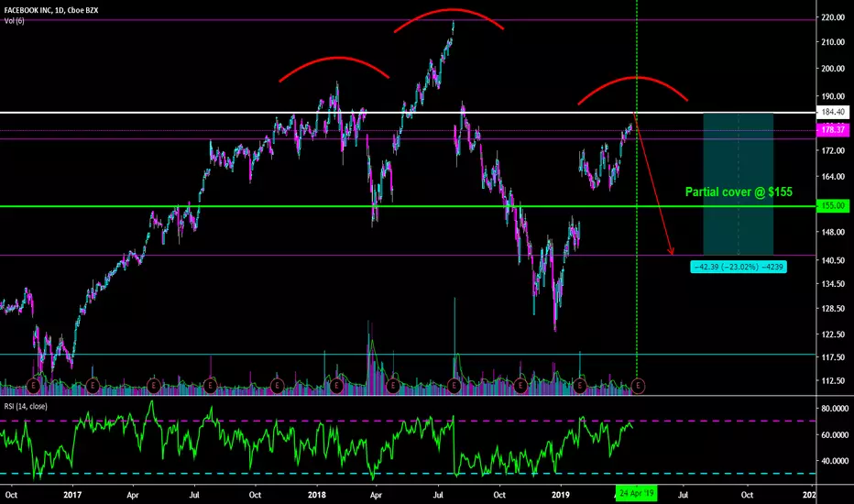This screenshot has height=504, width=854.
Task: Click the 164.00 price axis label
Action: click(833, 177)
